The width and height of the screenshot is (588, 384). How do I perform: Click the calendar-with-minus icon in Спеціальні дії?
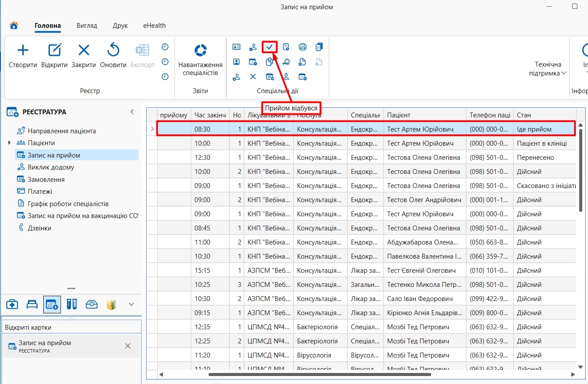tap(253, 62)
